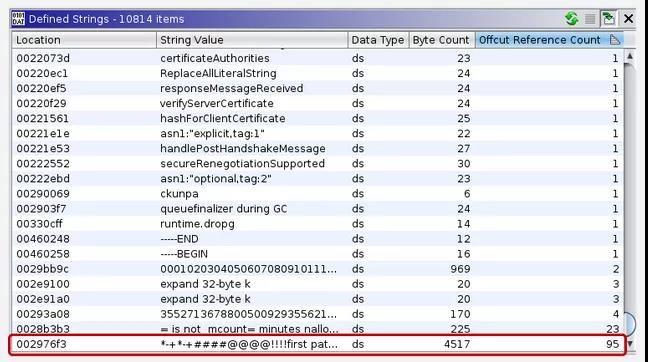Sort by the Offcut Reference Count column header

click(x=549, y=40)
